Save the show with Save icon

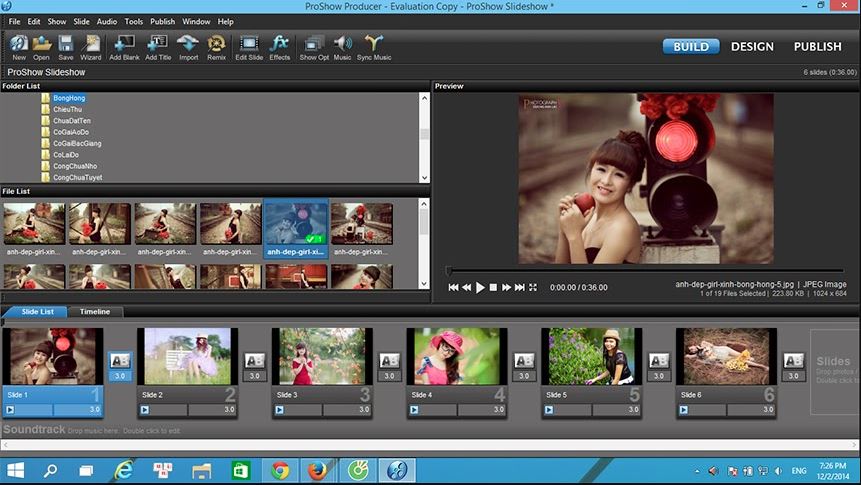point(66,47)
